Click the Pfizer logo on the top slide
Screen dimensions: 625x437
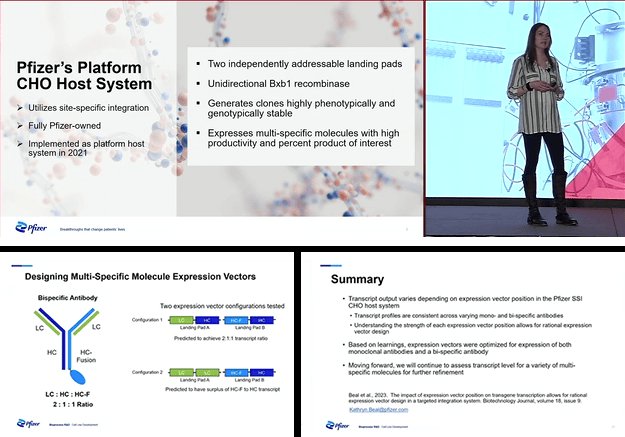pyautogui.click(x=29, y=227)
